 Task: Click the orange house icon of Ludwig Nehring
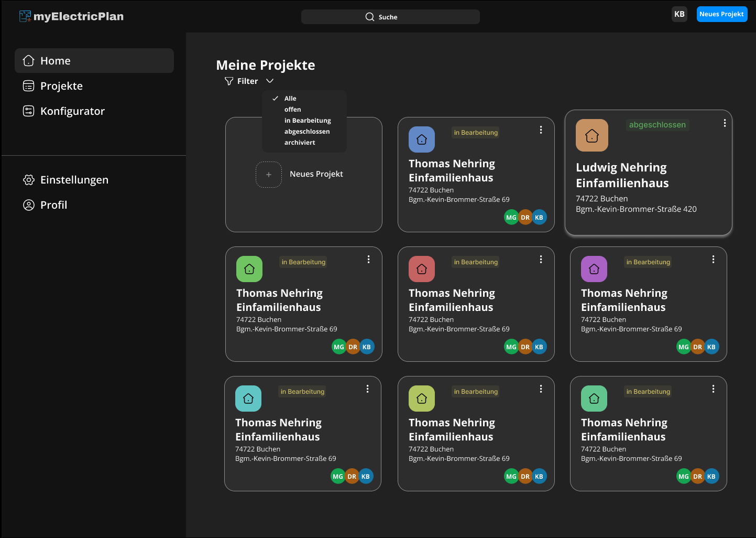[592, 135]
